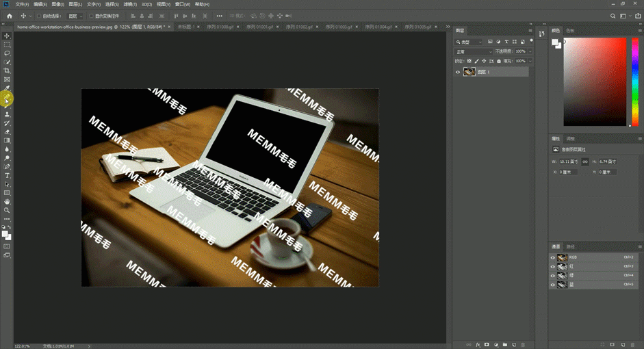Image resolution: width=644 pixels, height=349 pixels.
Task: Toggle lock transparent pixels icon
Action: (x=469, y=61)
